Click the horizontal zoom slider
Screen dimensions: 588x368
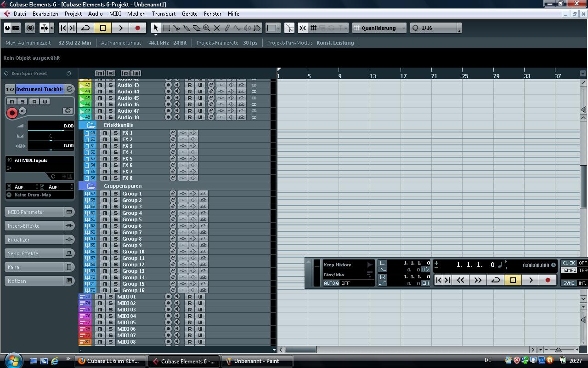(559, 350)
